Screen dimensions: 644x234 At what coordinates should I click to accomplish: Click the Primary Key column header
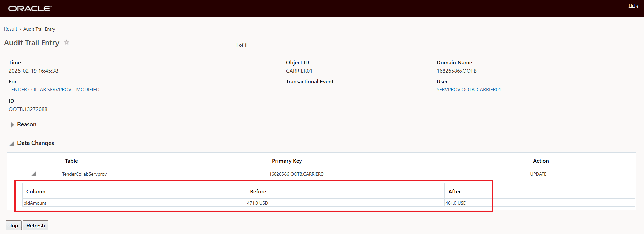[x=287, y=161]
